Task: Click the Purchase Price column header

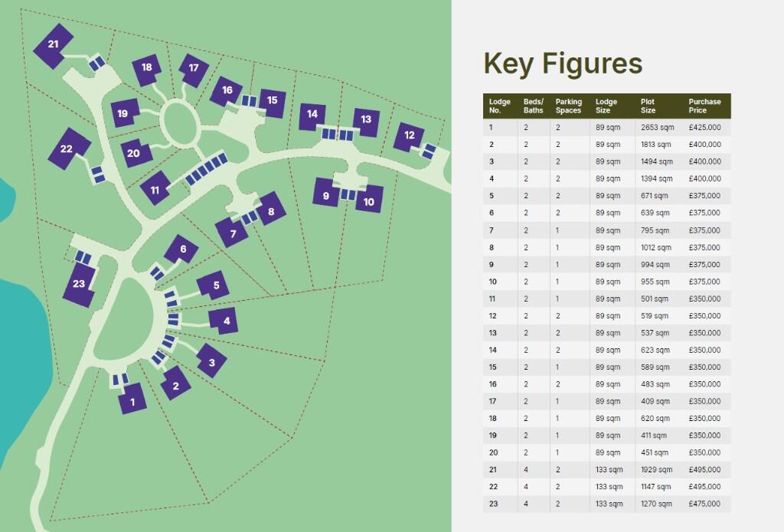Action: coord(704,106)
